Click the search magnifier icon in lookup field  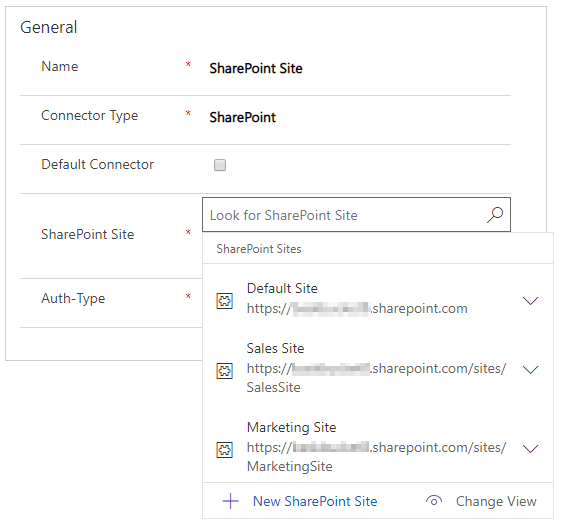[x=495, y=215]
